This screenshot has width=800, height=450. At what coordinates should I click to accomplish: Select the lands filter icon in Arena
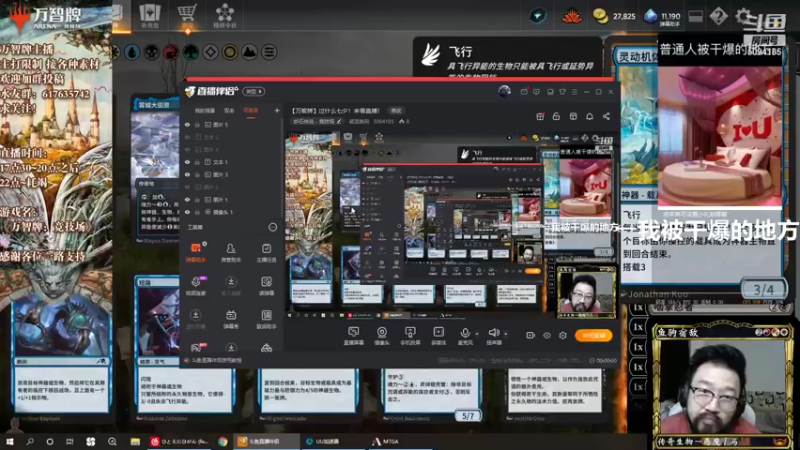(x=249, y=52)
